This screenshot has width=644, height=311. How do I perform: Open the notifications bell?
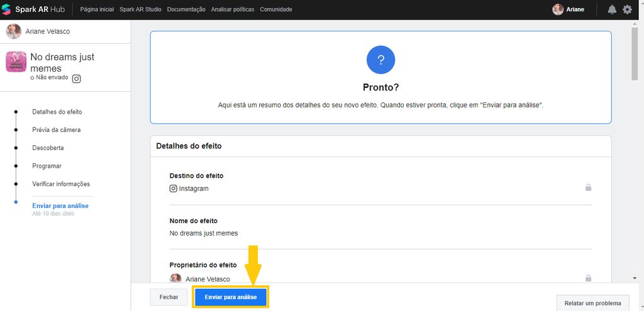click(612, 9)
